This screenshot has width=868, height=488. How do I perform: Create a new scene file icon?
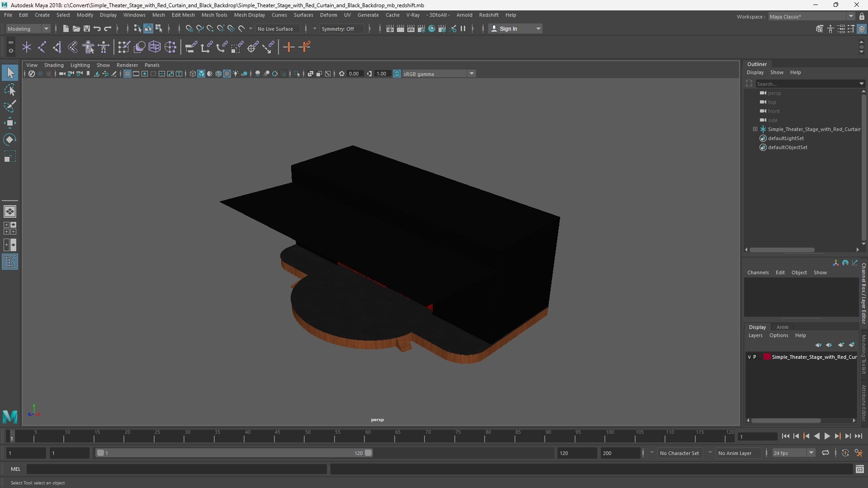click(x=66, y=28)
